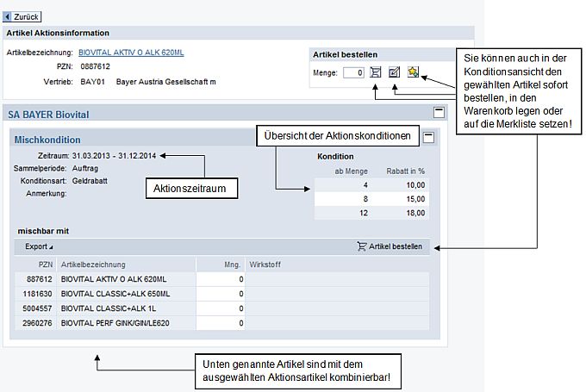
Task: Select the BIOVITAL PERF GINK/GIN/LE620 article name
Action: pyautogui.click(x=115, y=323)
